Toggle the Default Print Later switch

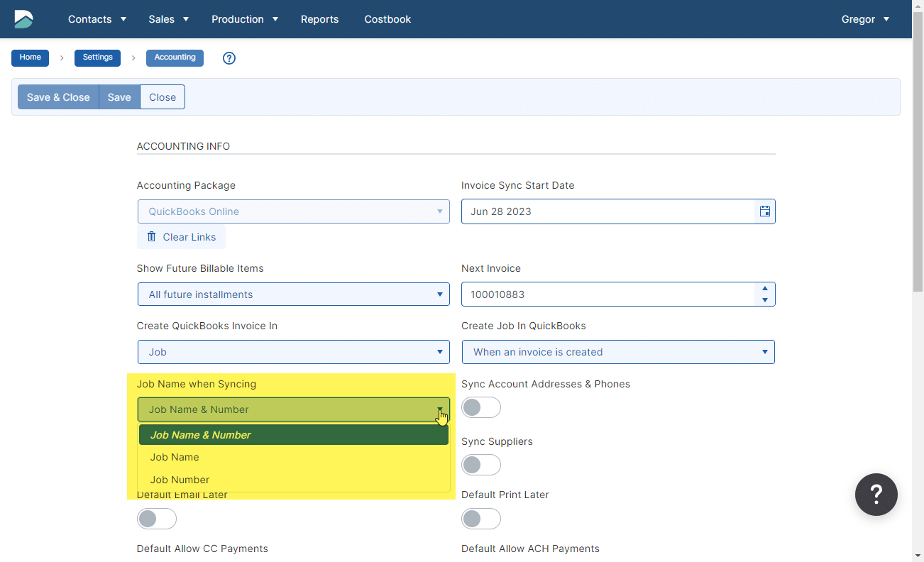(x=480, y=519)
